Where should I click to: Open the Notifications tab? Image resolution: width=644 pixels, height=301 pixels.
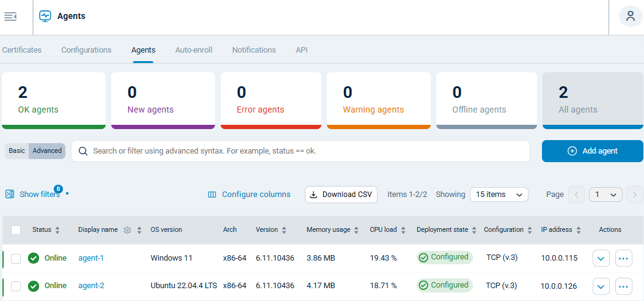(x=254, y=50)
